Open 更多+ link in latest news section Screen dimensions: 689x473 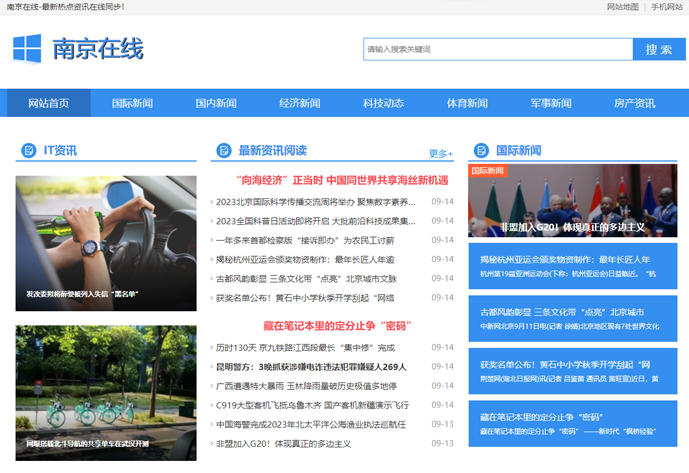440,153
